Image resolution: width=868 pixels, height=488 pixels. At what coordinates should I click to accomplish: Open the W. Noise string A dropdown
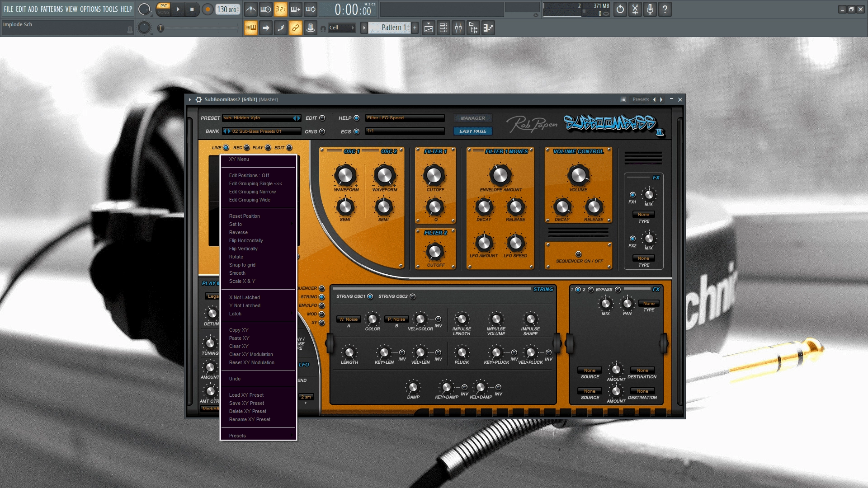point(349,319)
